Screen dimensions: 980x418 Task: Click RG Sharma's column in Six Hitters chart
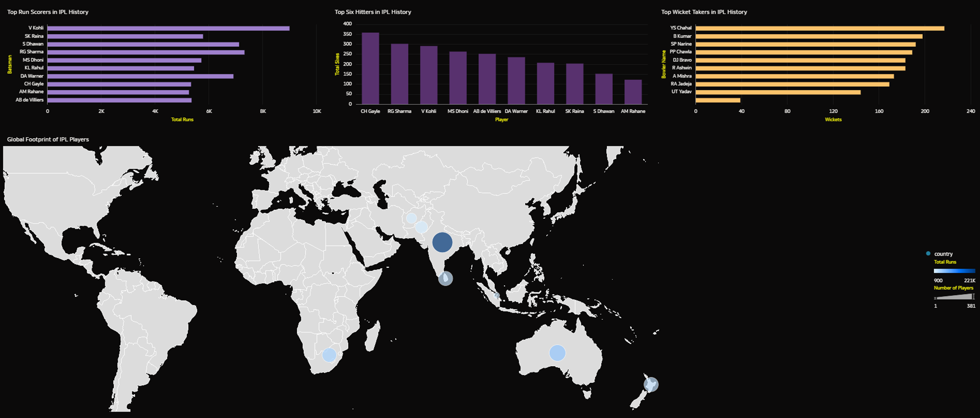coord(399,74)
